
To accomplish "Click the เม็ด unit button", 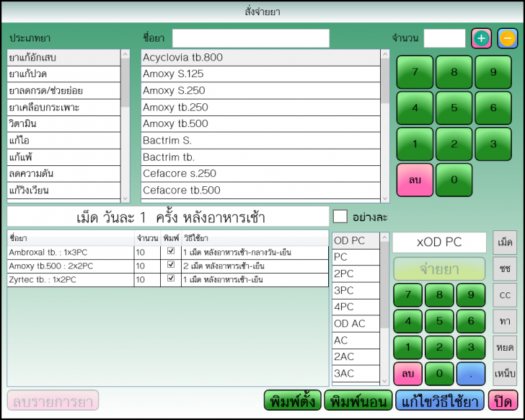I will pyautogui.click(x=505, y=242).
